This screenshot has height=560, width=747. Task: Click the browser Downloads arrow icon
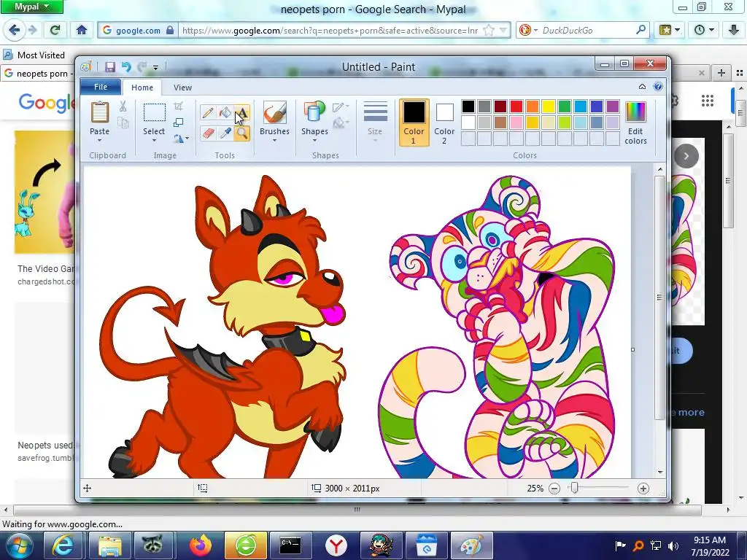[x=734, y=30]
